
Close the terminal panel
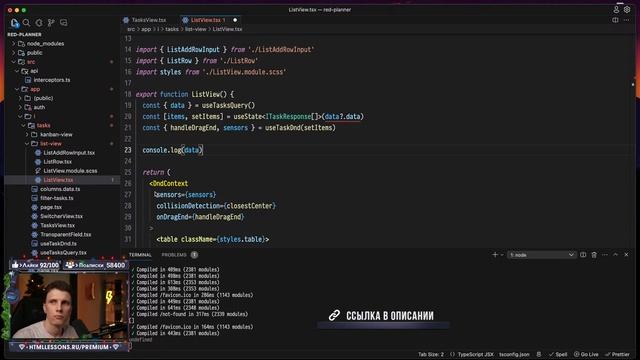click(x=626, y=255)
